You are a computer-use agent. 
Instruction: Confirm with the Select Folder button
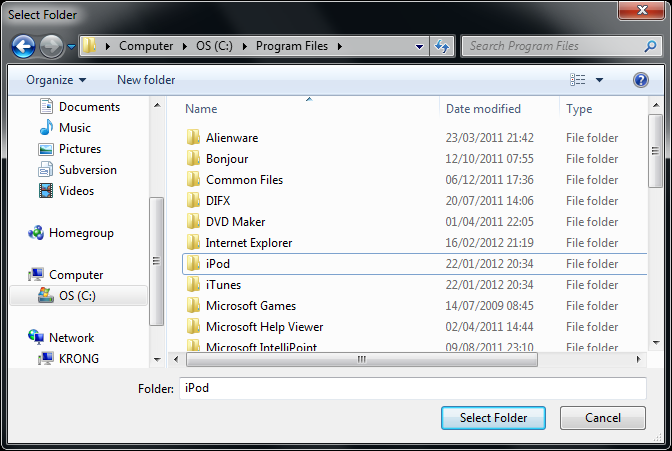(x=493, y=418)
